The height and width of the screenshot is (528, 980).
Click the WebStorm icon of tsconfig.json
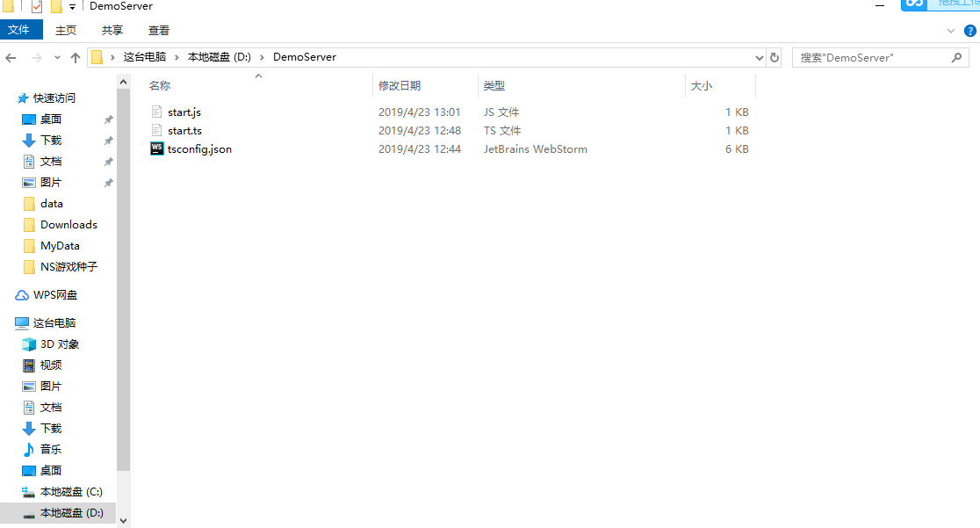(157, 148)
